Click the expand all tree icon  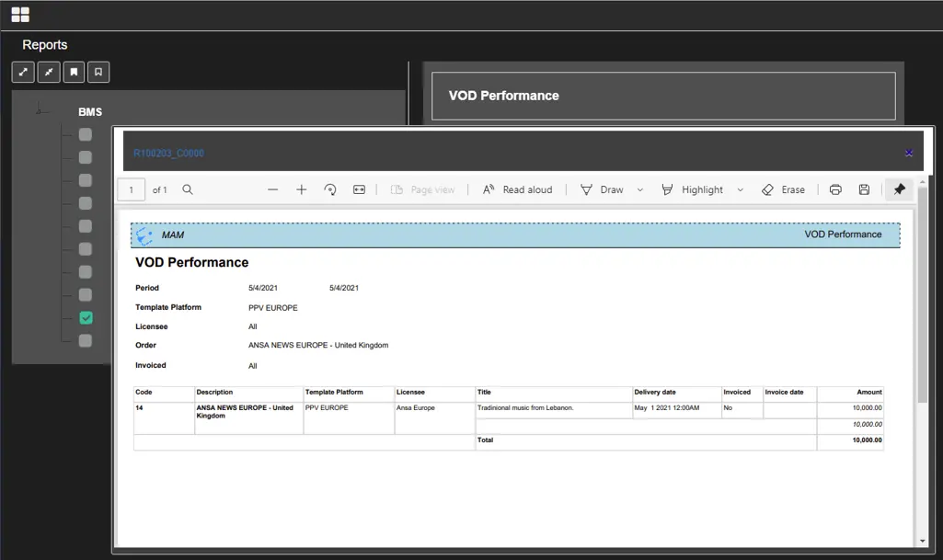(x=24, y=72)
